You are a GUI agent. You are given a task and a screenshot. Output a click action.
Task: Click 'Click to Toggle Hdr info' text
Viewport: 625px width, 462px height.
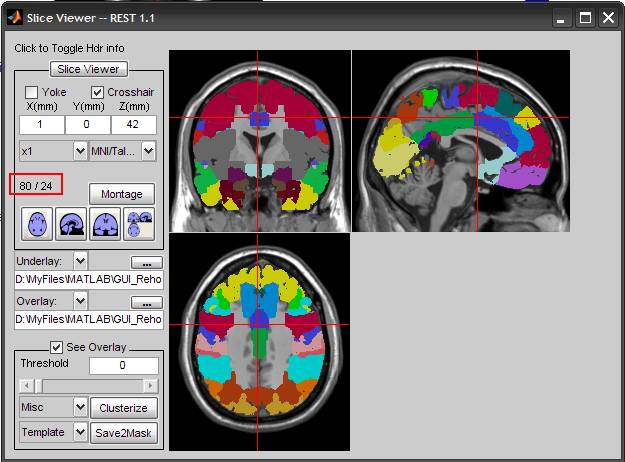pos(69,48)
